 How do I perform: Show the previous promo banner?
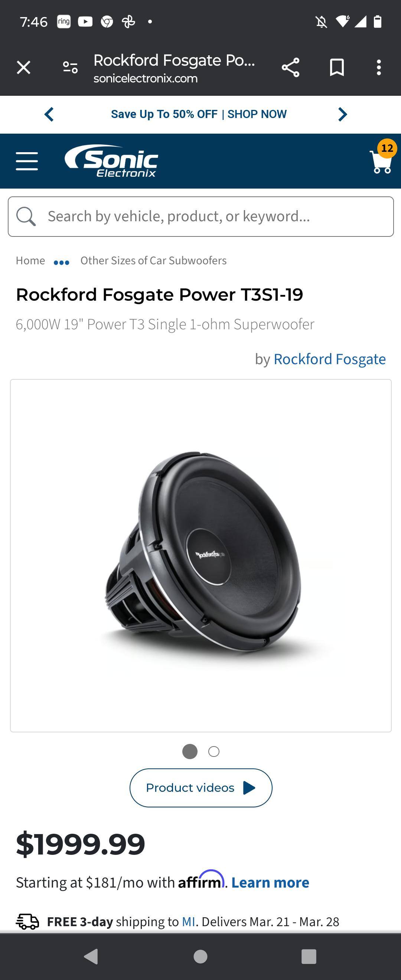pos(49,114)
